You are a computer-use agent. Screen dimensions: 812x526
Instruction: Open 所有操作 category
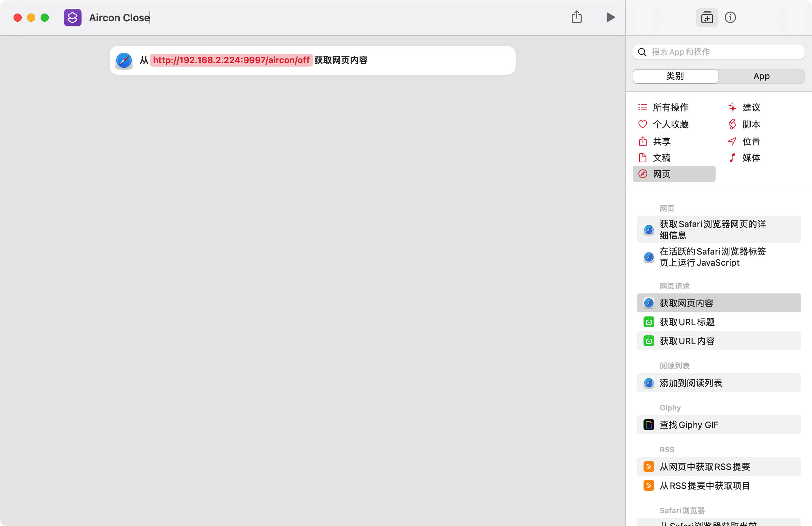(670, 107)
